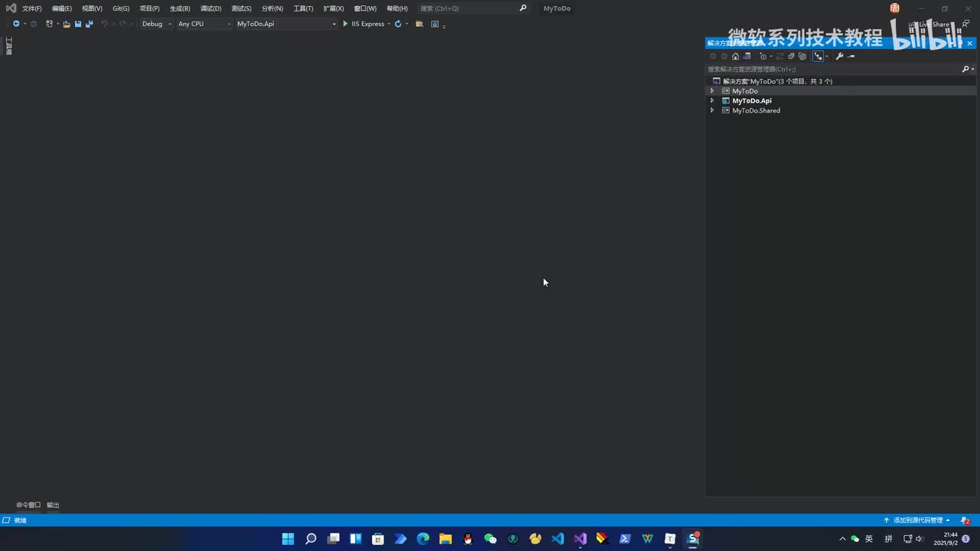Image resolution: width=980 pixels, height=551 pixels.
Task: Open the 分析(N) menu
Action: pos(272,8)
